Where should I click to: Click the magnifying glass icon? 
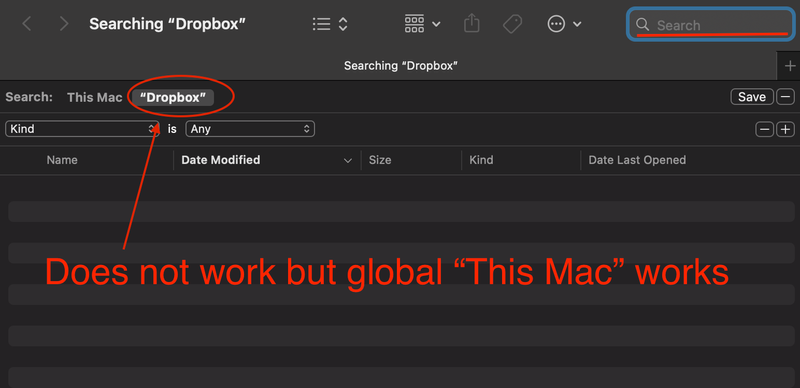[642, 25]
